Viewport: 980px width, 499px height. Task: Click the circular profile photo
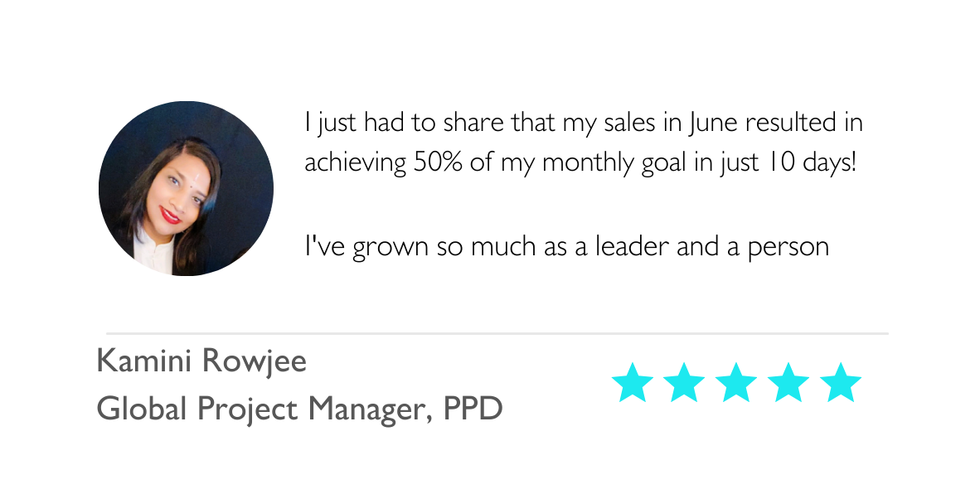click(187, 189)
